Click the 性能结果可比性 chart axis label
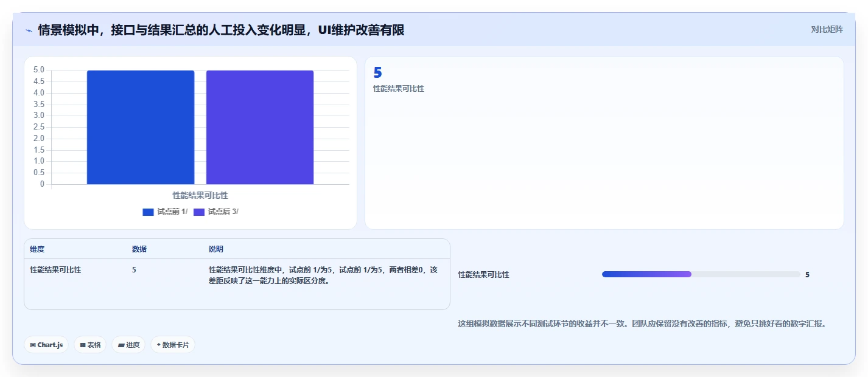 pyautogui.click(x=200, y=195)
